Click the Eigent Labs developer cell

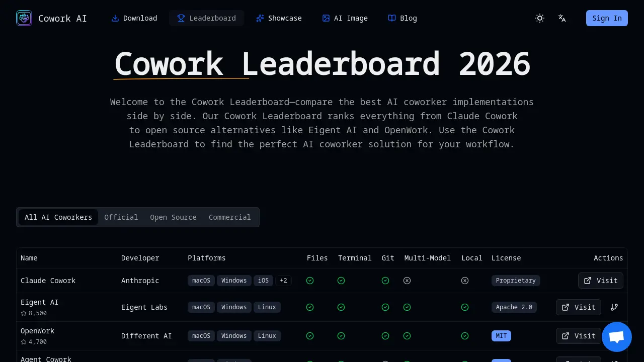click(x=144, y=307)
